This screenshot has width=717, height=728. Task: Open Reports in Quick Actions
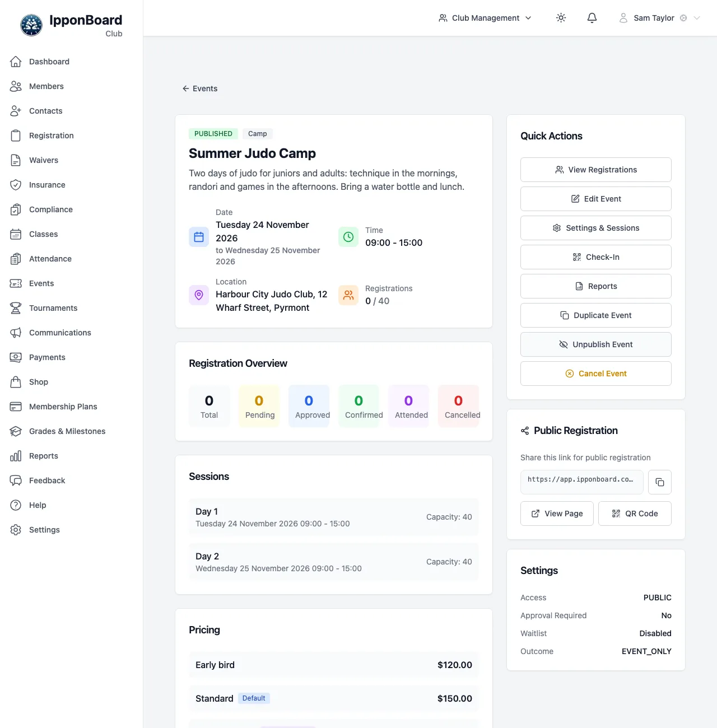(x=596, y=286)
